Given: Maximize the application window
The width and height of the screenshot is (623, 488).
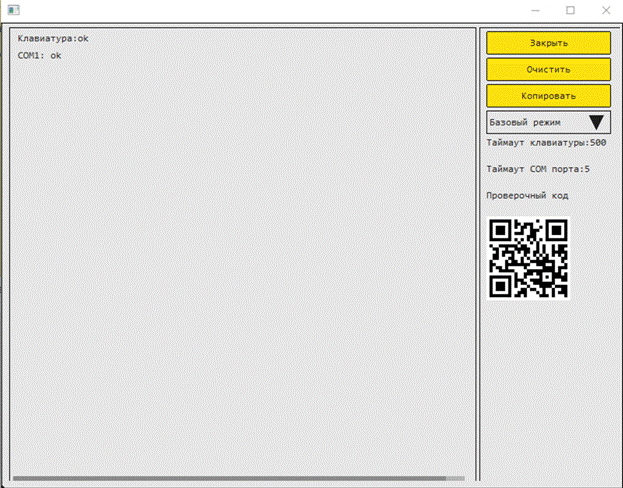Looking at the screenshot, I should [571, 10].
